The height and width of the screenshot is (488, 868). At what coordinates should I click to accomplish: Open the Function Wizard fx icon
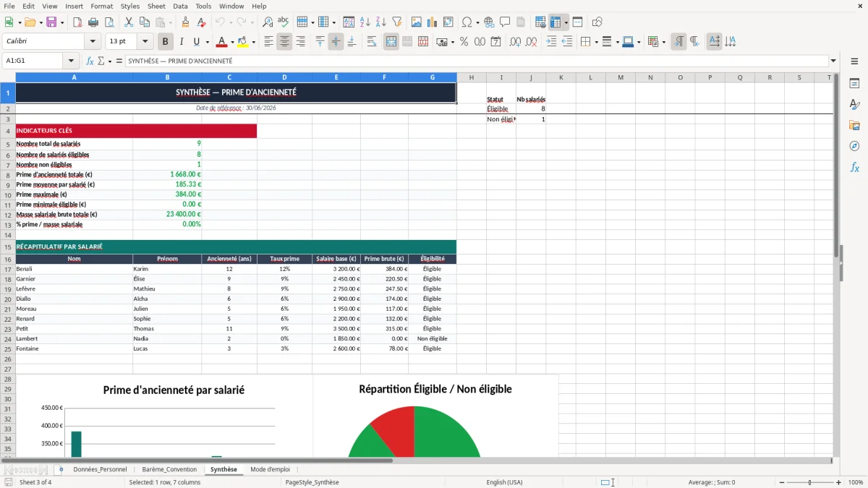tap(90, 61)
